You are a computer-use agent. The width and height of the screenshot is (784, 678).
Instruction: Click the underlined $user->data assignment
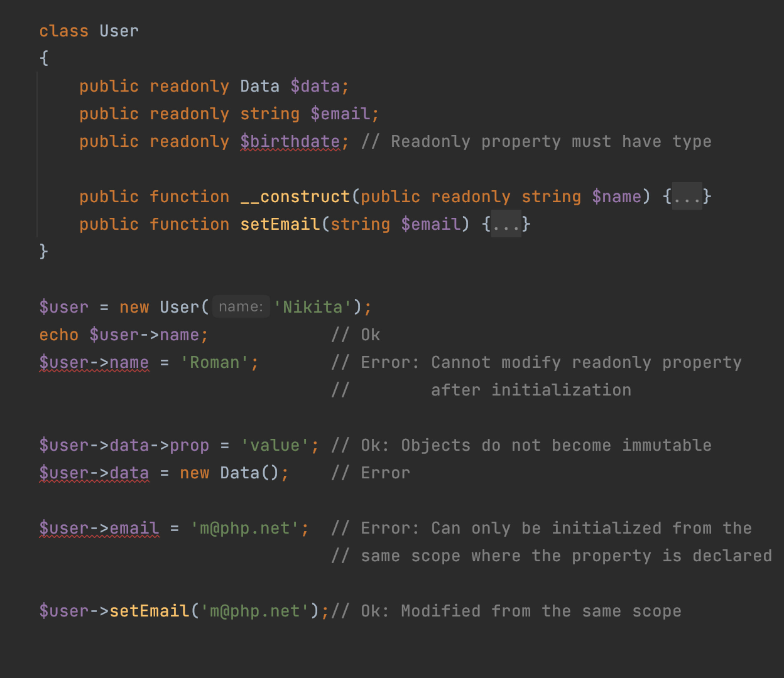point(94,473)
